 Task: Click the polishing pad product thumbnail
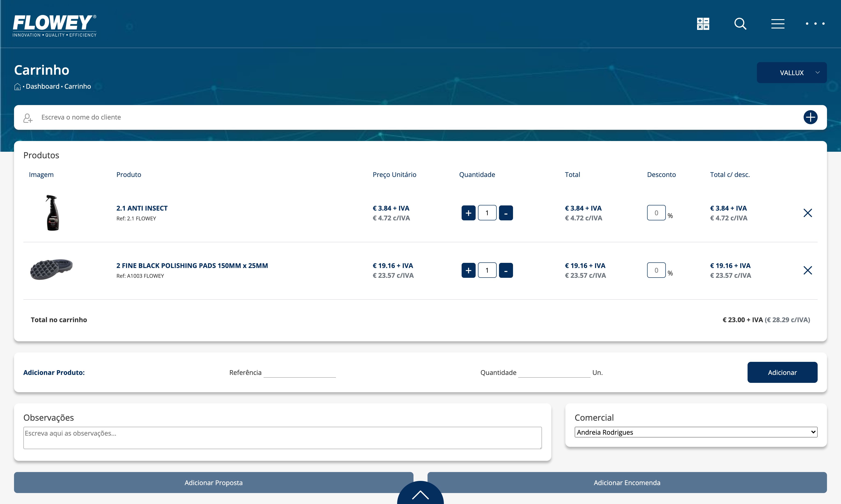point(51,269)
